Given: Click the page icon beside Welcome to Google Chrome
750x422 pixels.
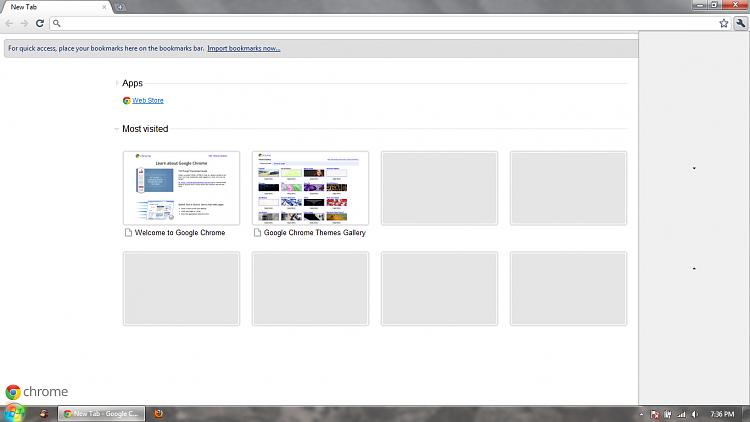Looking at the screenshot, I should coord(128,233).
